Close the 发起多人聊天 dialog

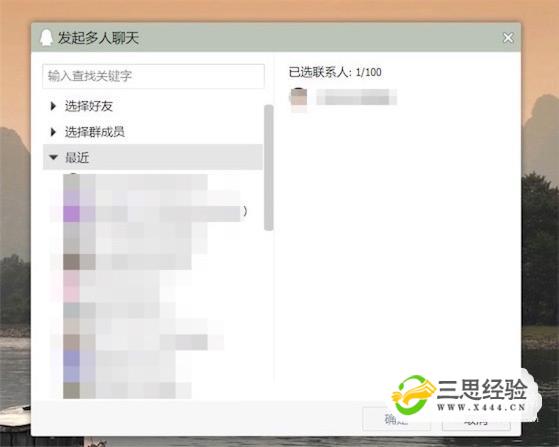point(508,37)
